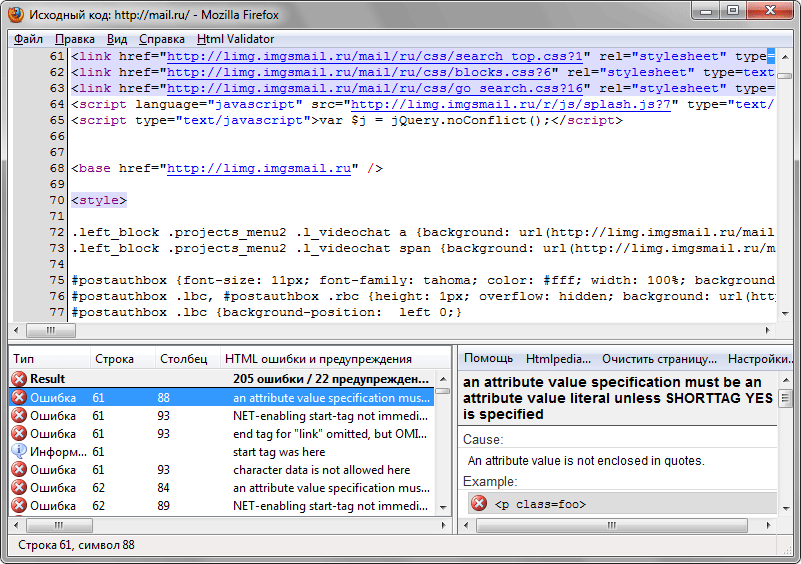Click the error icon for 'character data is not allowed'
Screen dimensions: 801x564
pos(18,469)
